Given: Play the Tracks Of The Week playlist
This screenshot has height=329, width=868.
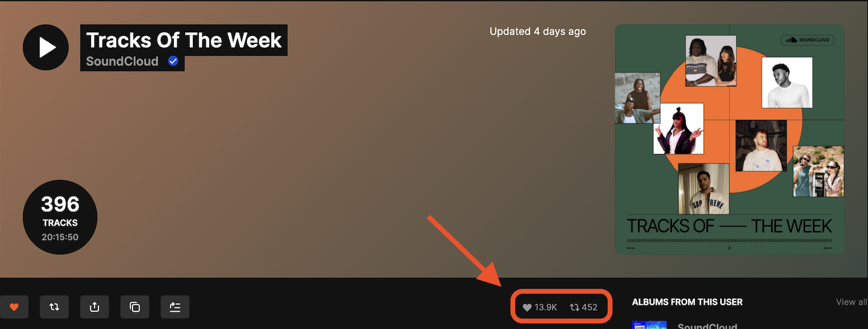Looking at the screenshot, I should point(46,47).
